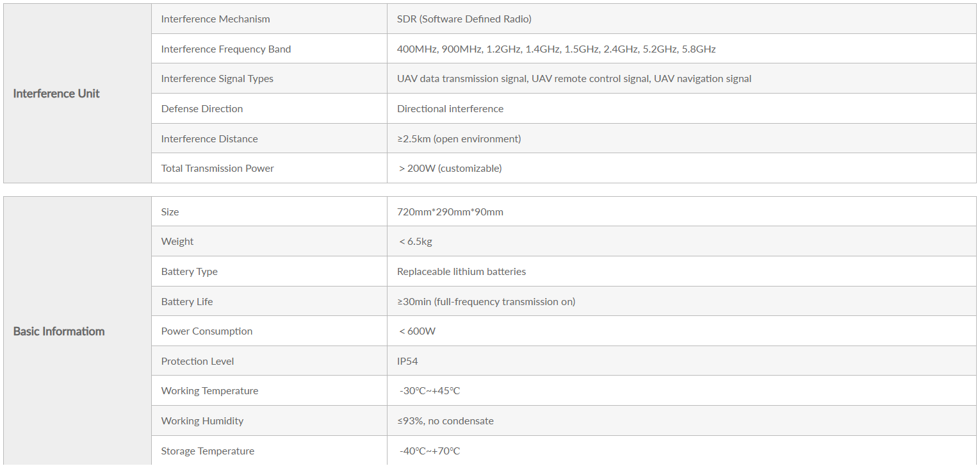Screen dimensions: 980x466
Task: Click the Battery Life row label
Action: (x=187, y=302)
